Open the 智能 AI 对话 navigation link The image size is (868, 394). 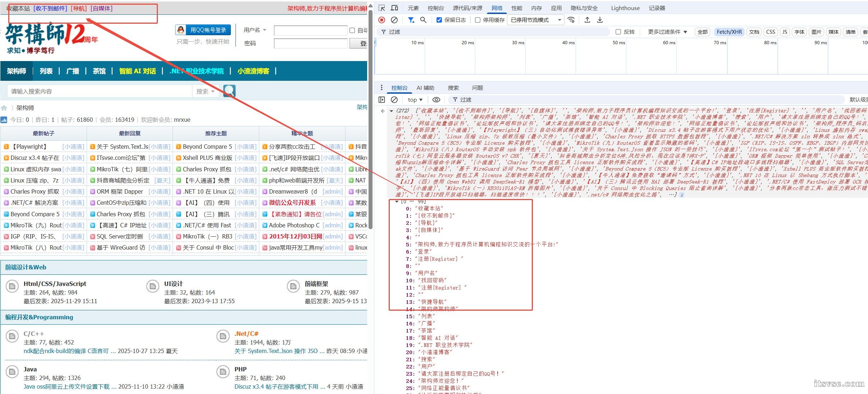[x=137, y=71]
